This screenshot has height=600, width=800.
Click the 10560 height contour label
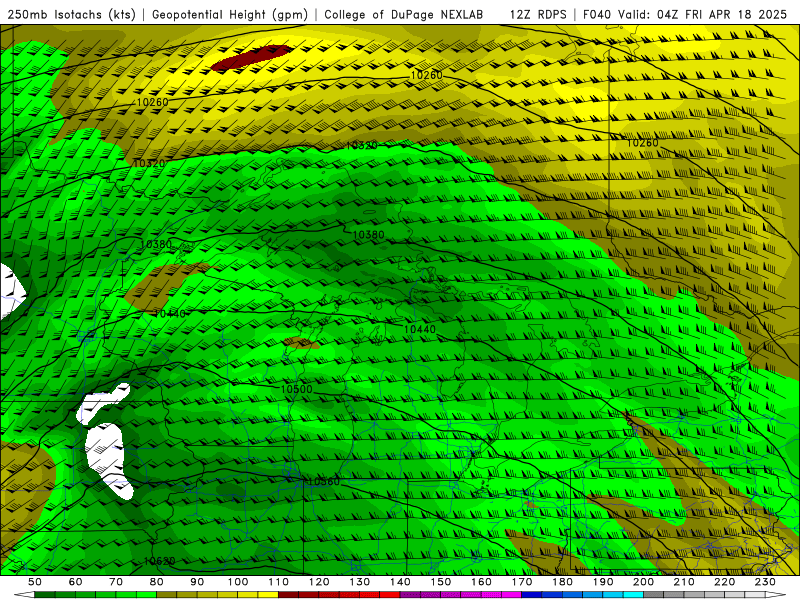point(324,482)
